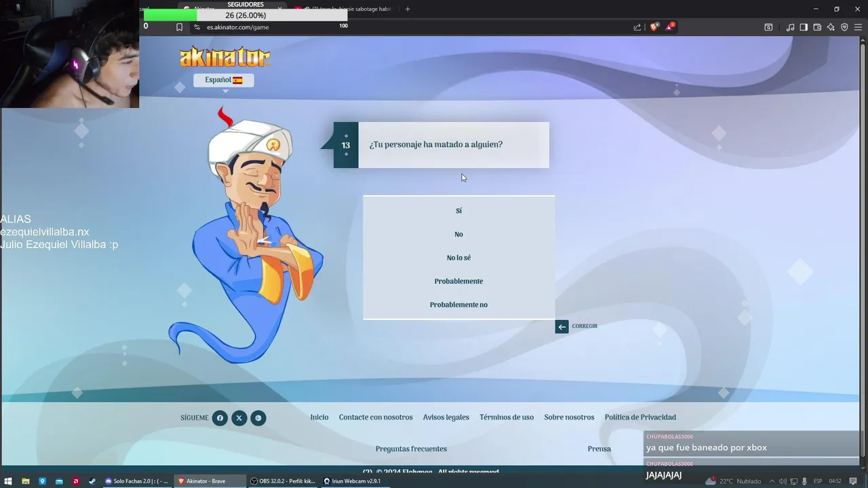The image size is (868, 488).
Task: Open the Windows notification center icon
Action: pyautogui.click(x=853, y=481)
